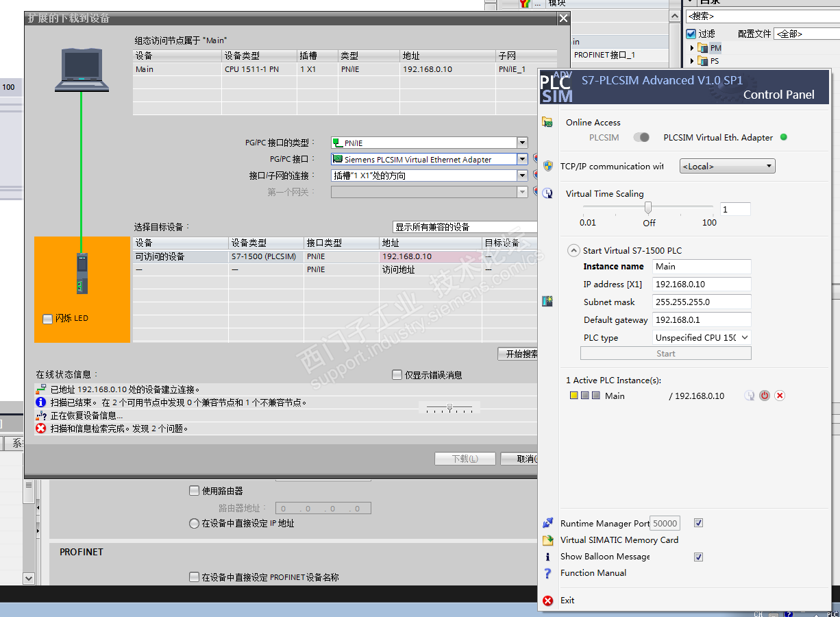Screen dimensions: 840x617
Task: Open the 接口/子网的连接 dropdown
Action: (522, 176)
